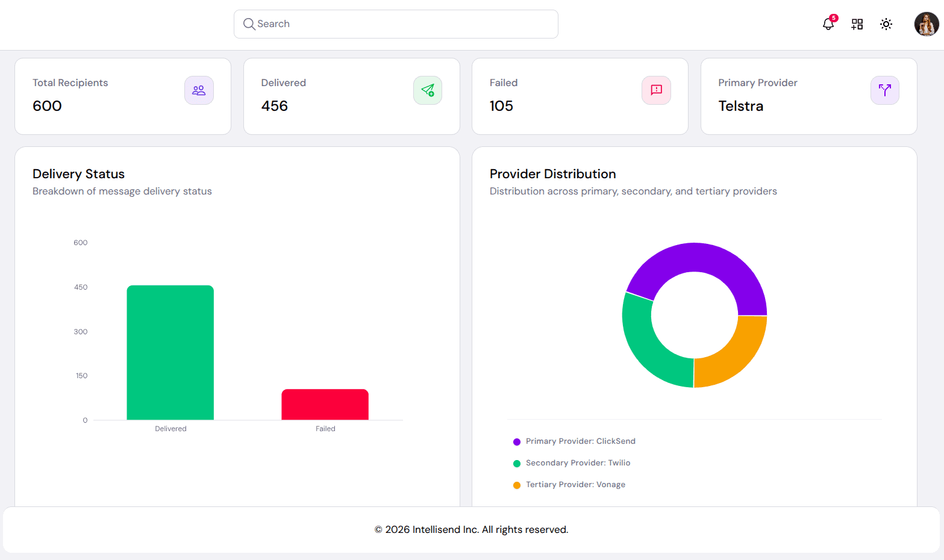The image size is (944, 560).
Task: Select the green Delivered bar
Action: 170,352
